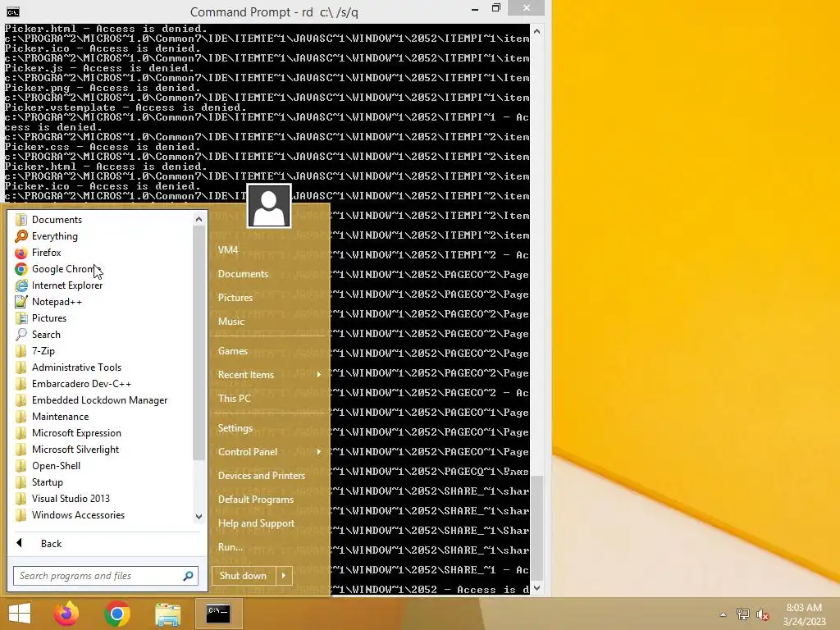Viewport: 840px width, 630px height.
Task: Expand the Control Panel submenu
Action: [x=269, y=452]
